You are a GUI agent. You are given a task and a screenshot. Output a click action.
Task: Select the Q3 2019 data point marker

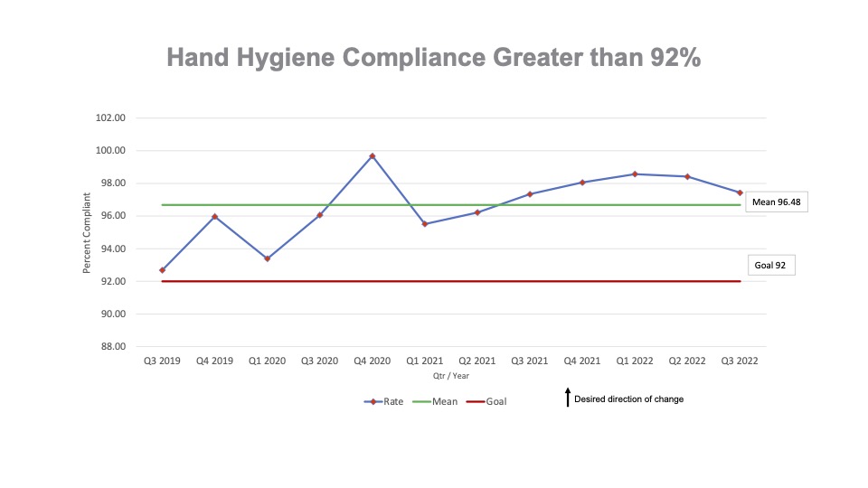pos(163,270)
